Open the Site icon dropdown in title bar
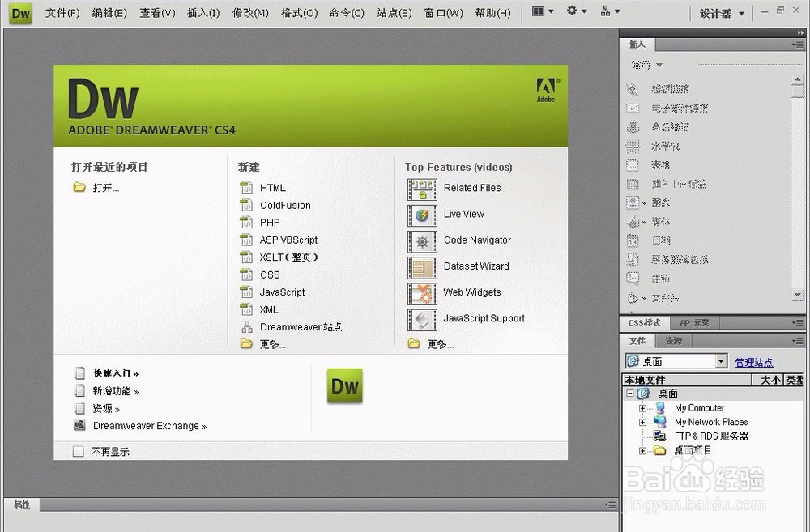The width and height of the screenshot is (810, 532). (x=610, y=11)
